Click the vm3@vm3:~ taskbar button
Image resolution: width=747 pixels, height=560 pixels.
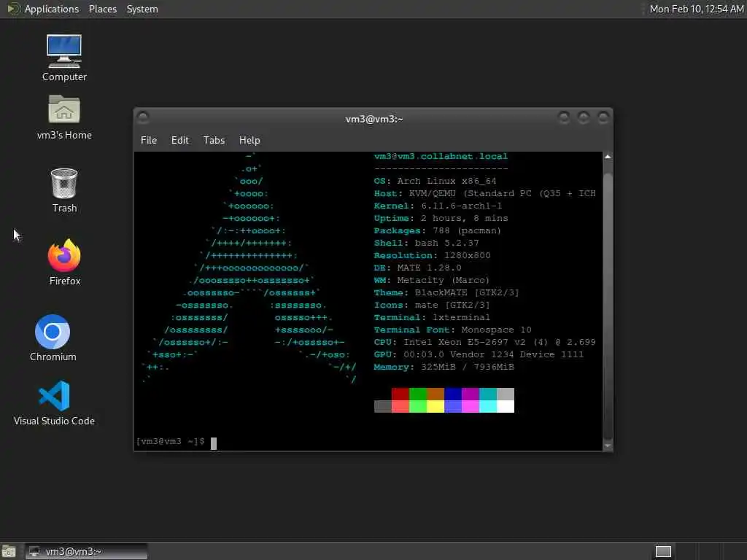coord(86,551)
